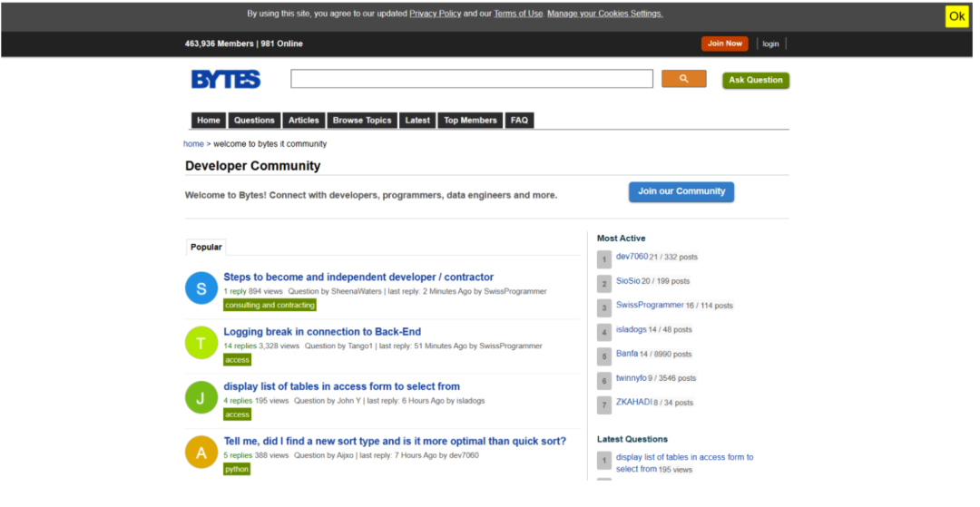Click '463,936 Members | 981 Online' text
980x507 pixels.
(x=244, y=44)
